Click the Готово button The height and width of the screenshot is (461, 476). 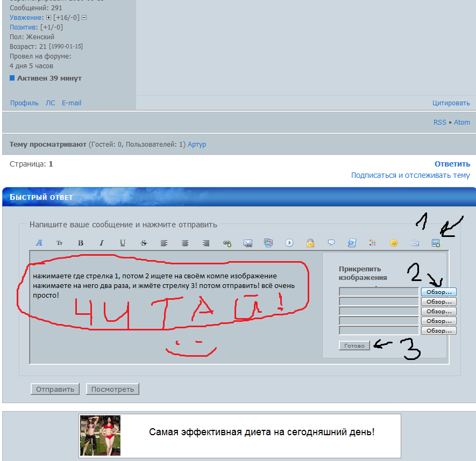[x=354, y=345]
